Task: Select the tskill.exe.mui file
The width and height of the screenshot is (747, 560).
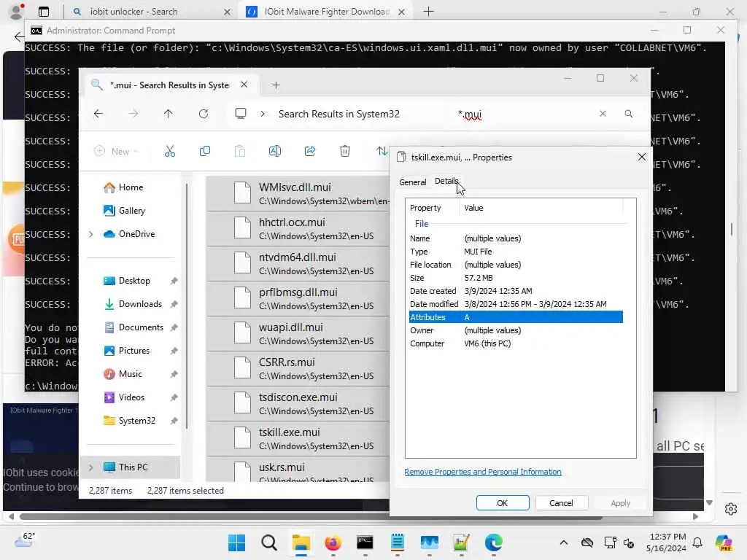Action: coord(298,438)
